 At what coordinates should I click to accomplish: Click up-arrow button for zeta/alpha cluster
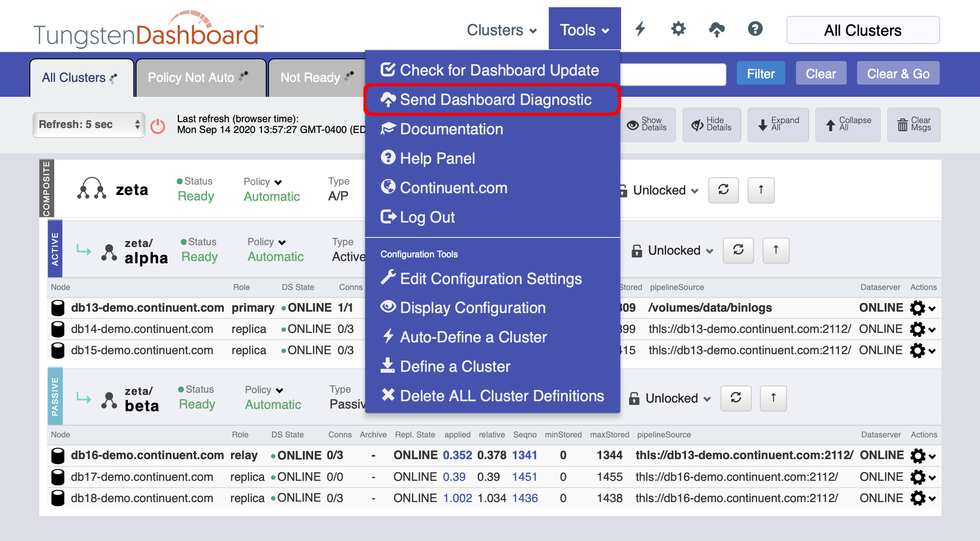pyautogui.click(x=776, y=250)
